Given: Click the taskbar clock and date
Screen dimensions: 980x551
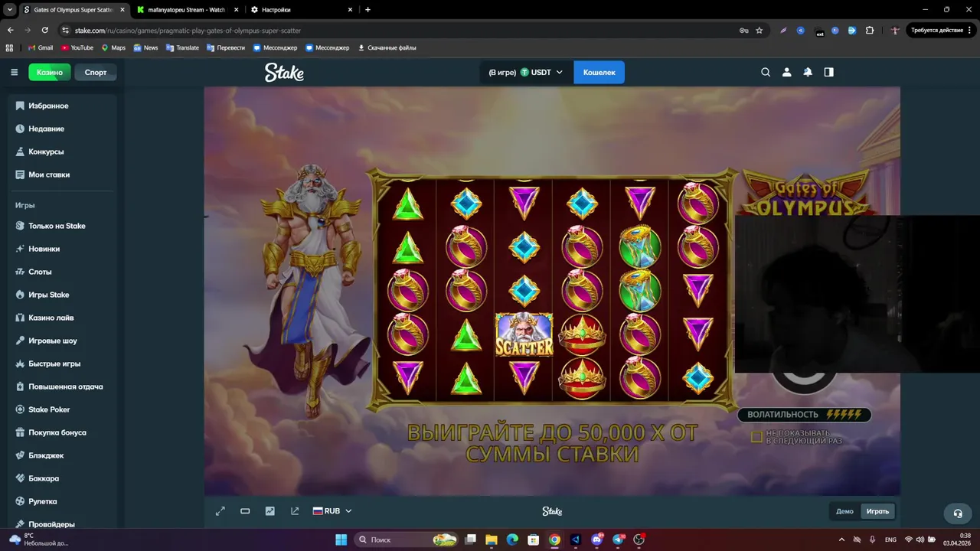Looking at the screenshot, I should (956, 540).
